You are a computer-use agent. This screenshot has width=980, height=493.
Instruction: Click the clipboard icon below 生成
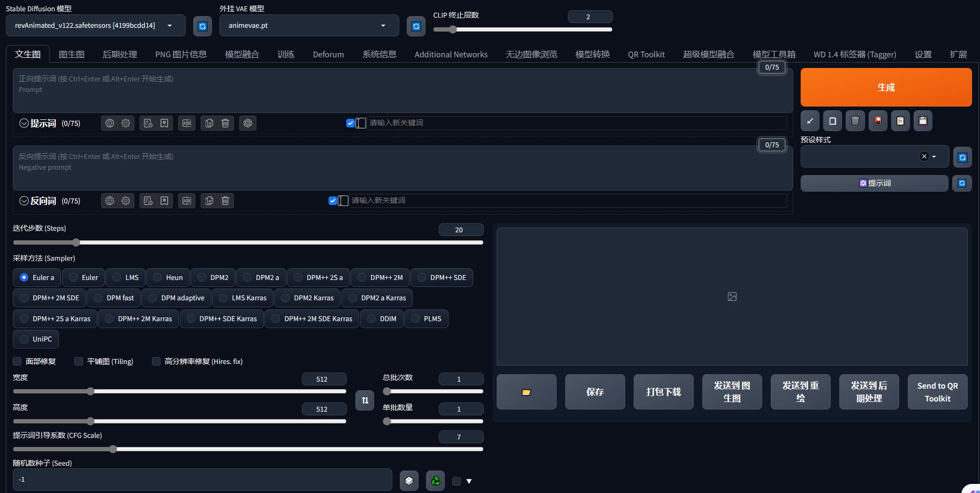click(900, 121)
